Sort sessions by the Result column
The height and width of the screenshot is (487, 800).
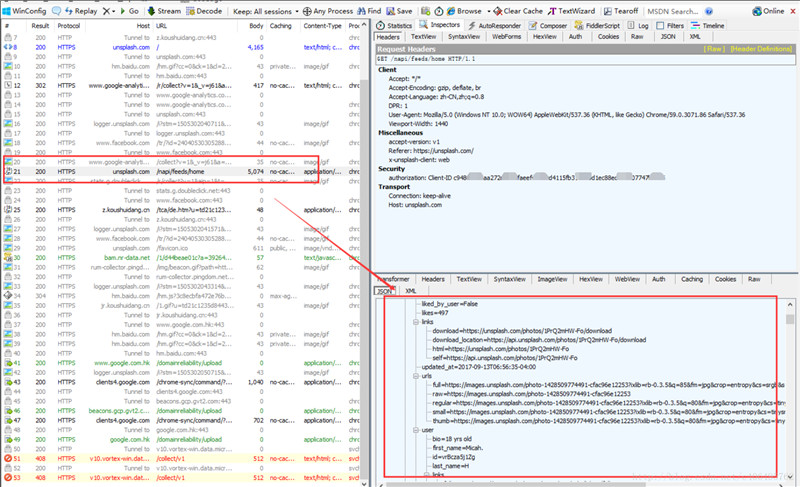(40, 25)
